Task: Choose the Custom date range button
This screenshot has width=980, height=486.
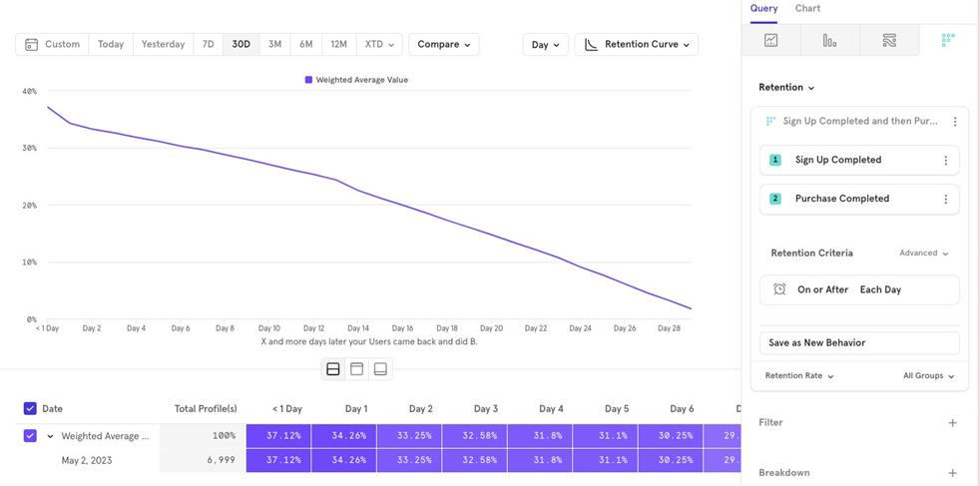Action: (x=52, y=45)
